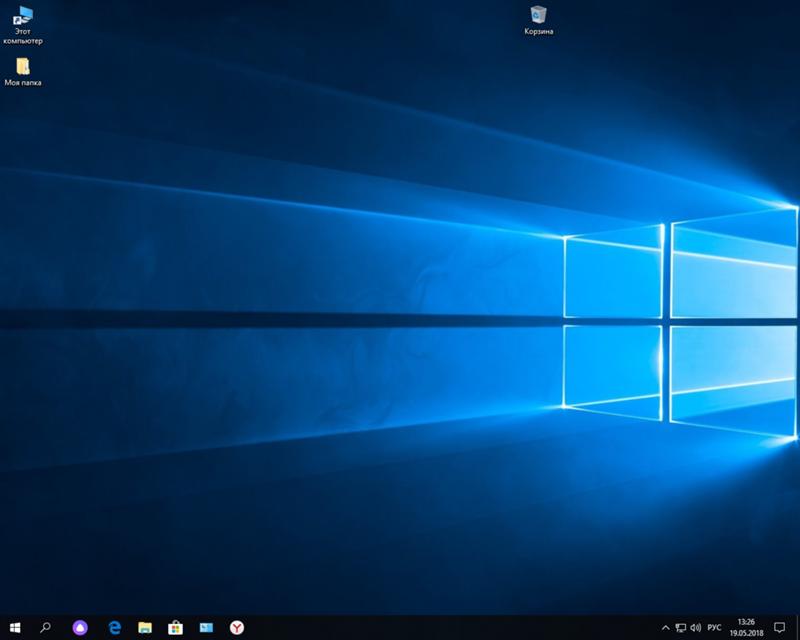Image resolution: width=800 pixels, height=640 pixels.
Task: Open taskbar search magnifier
Action: 45,628
